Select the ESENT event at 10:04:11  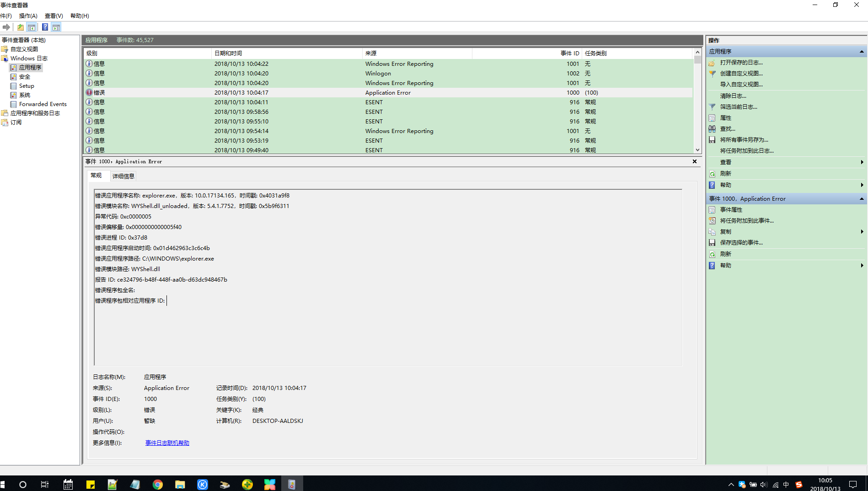[388, 102]
